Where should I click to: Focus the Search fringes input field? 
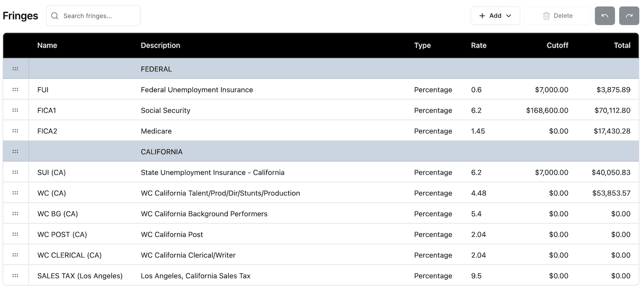coord(99,16)
